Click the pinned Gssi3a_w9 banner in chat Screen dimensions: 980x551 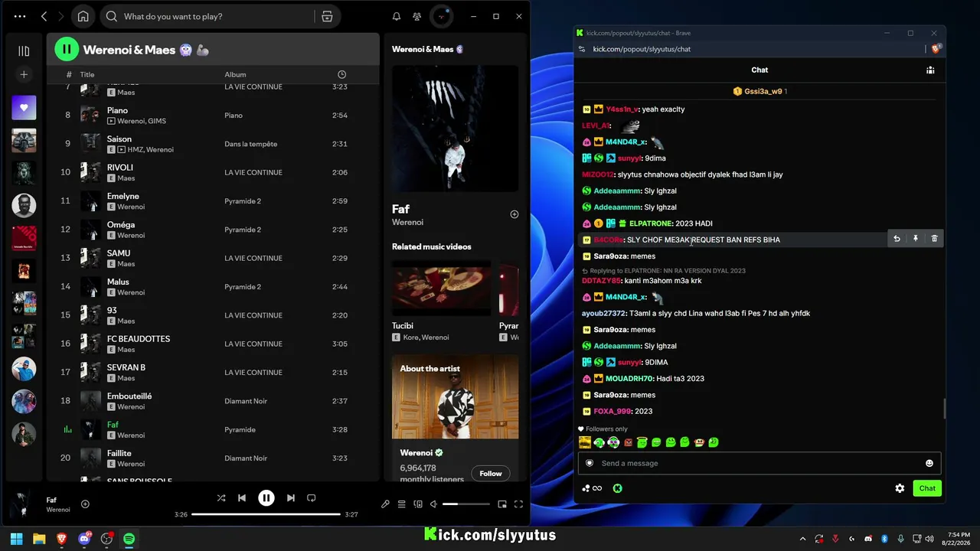(759, 91)
